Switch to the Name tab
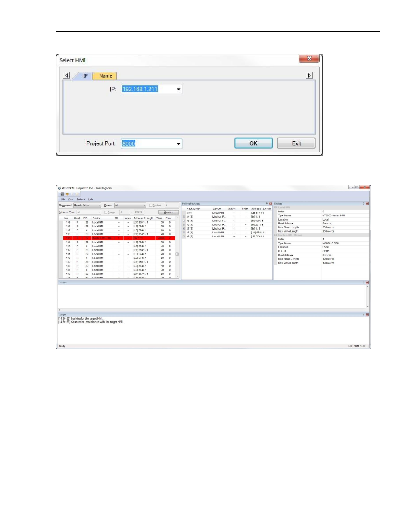 coord(106,76)
